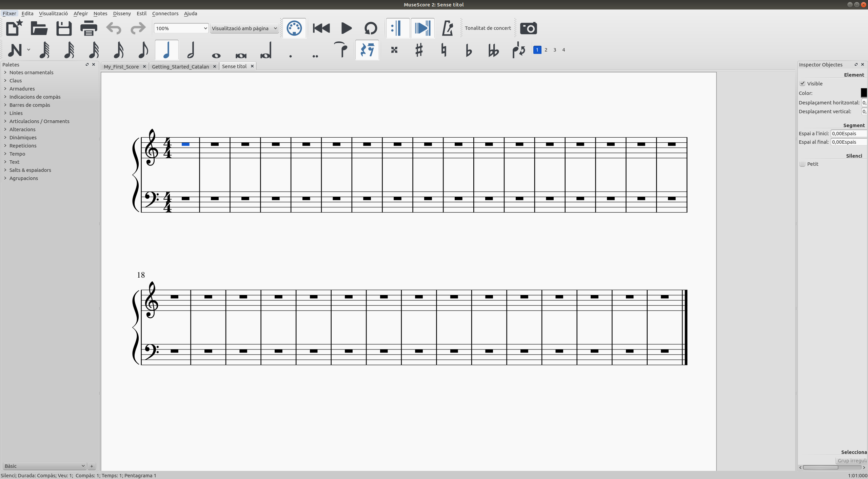Image resolution: width=868 pixels, height=479 pixels.
Task: Switch to Getting_Started_Catalan tab
Action: 180,66
